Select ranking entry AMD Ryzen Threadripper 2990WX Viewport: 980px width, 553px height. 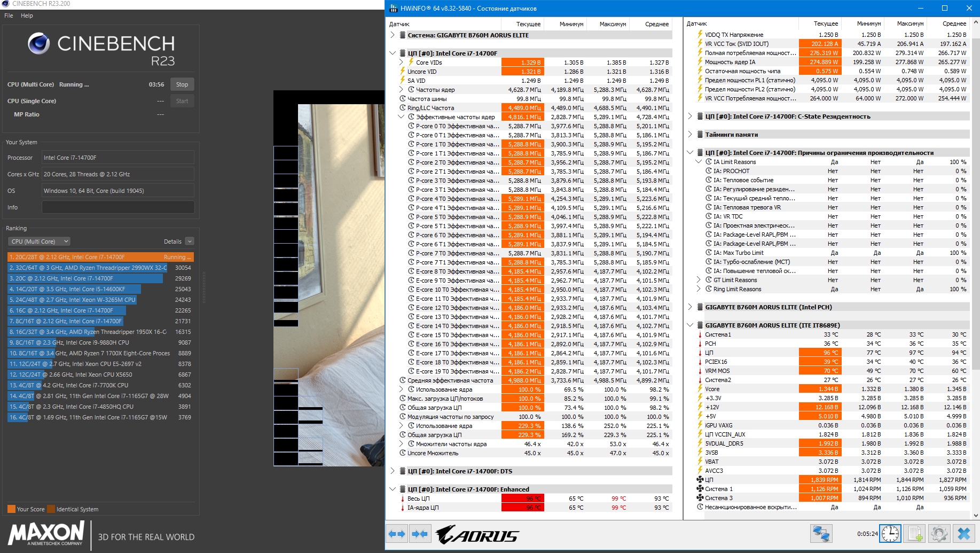[x=100, y=268]
